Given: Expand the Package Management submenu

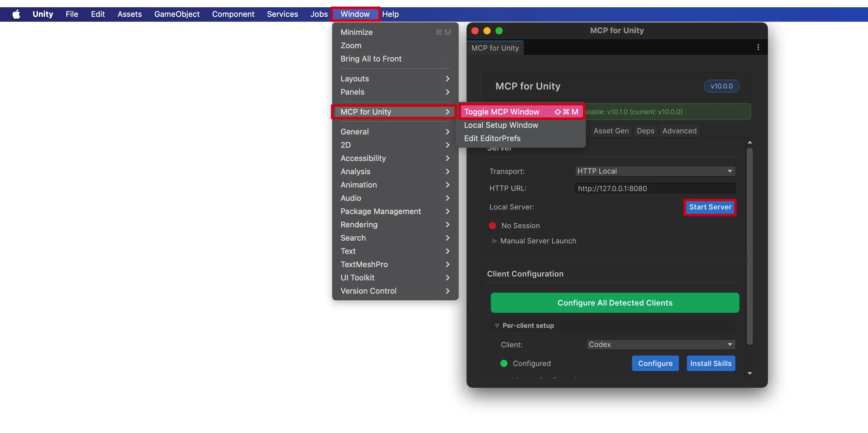Looking at the screenshot, I should (x=395, y=211).
